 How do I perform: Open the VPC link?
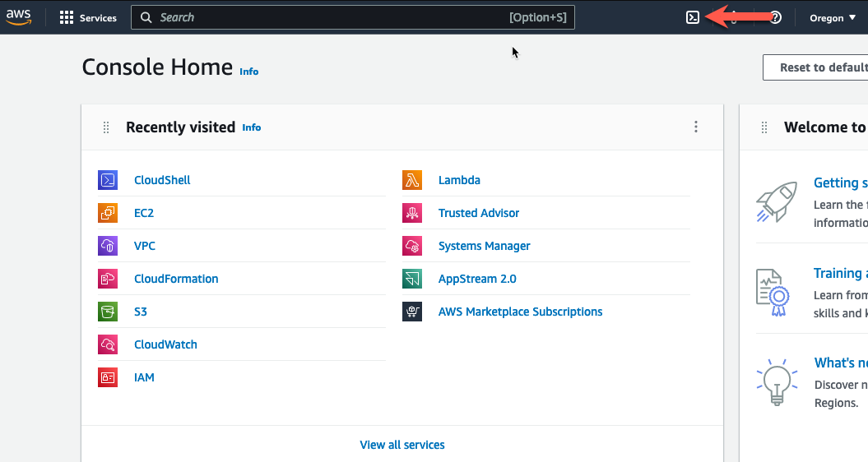(145, 246)
